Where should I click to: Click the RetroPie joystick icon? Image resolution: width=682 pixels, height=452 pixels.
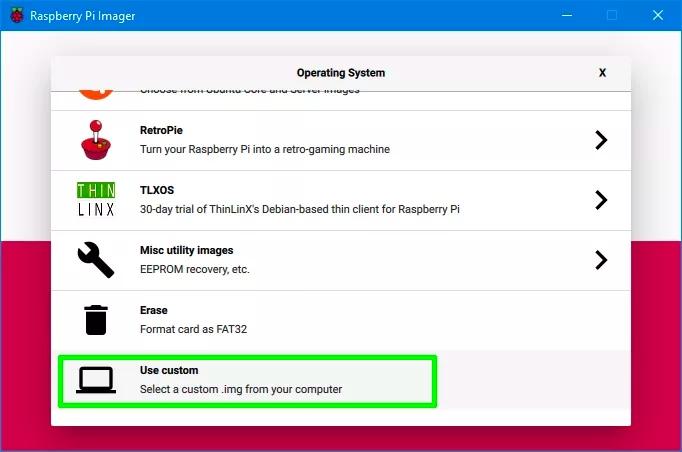click(96, 140)
